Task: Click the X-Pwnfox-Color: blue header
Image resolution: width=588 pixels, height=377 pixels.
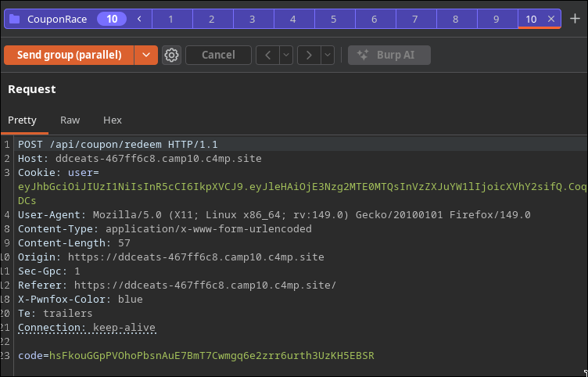Action: (81, 299)
